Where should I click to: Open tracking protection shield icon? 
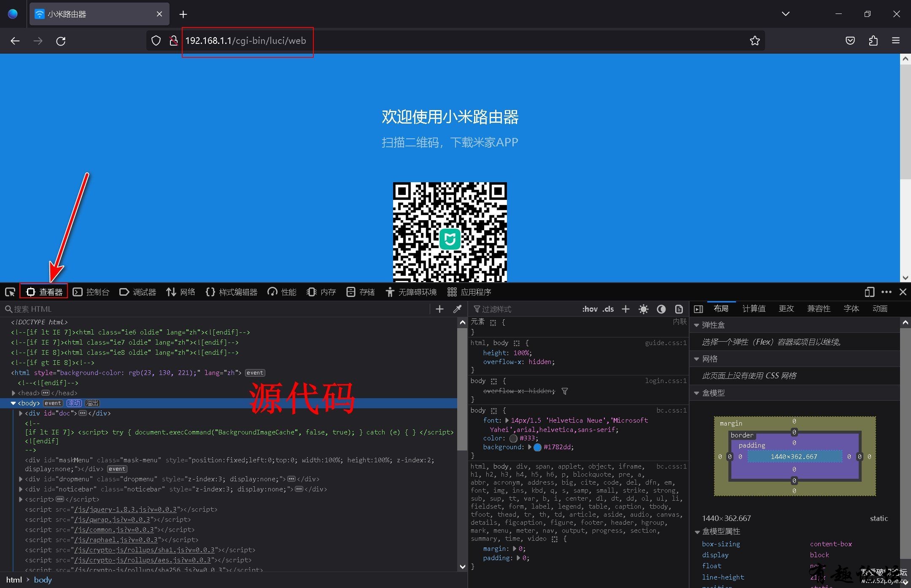pos(156,41)
